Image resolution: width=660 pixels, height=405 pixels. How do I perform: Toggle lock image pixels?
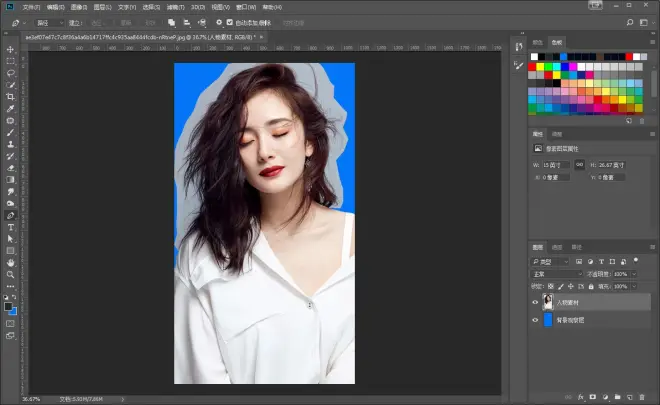coord(561,286)
